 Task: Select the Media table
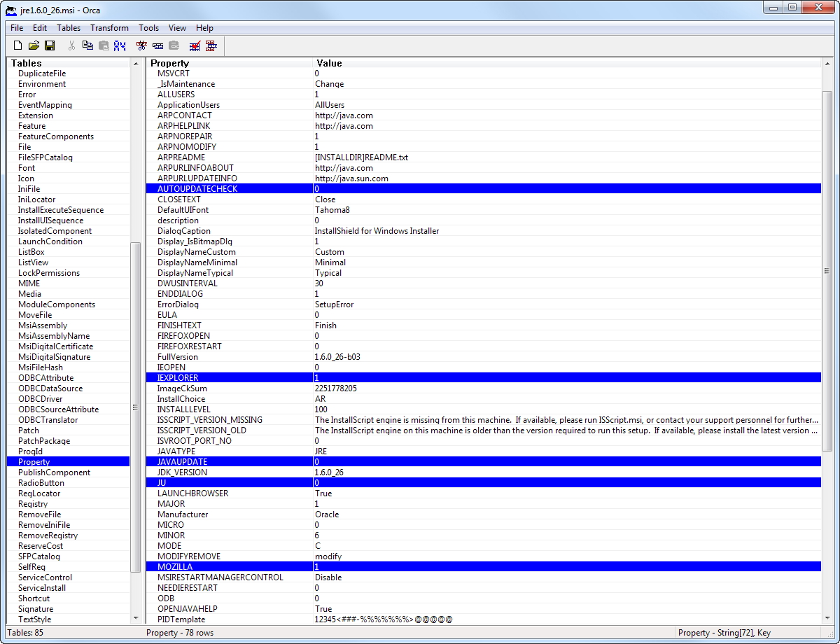pyautogui.click(x=29, y=294)
